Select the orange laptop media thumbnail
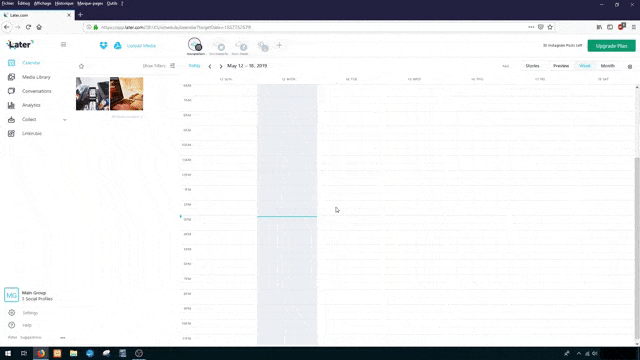 [x=127, y=94]
